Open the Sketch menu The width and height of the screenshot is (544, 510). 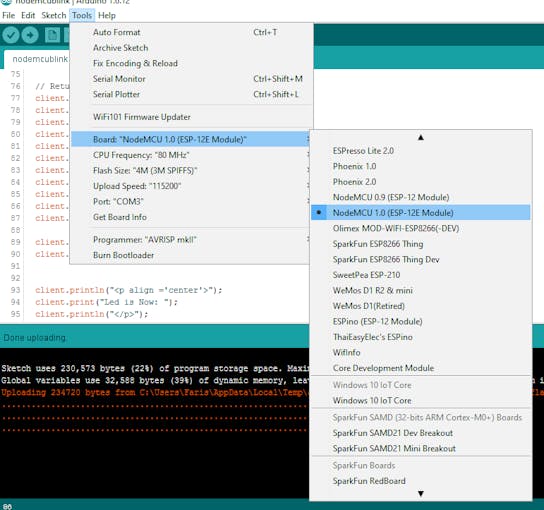tap(53, 15)
